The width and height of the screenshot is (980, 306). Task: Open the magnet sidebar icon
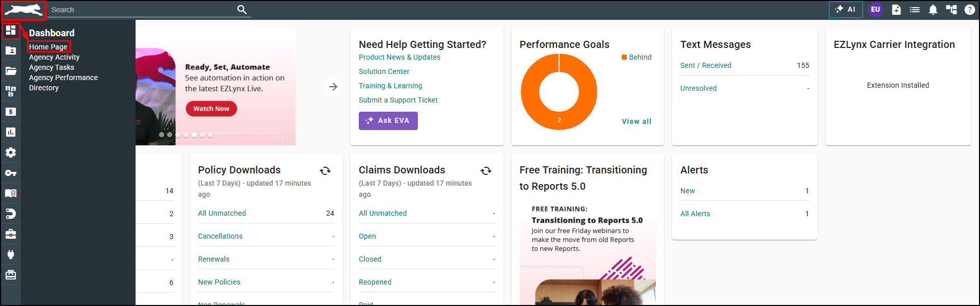click(11, 214)
